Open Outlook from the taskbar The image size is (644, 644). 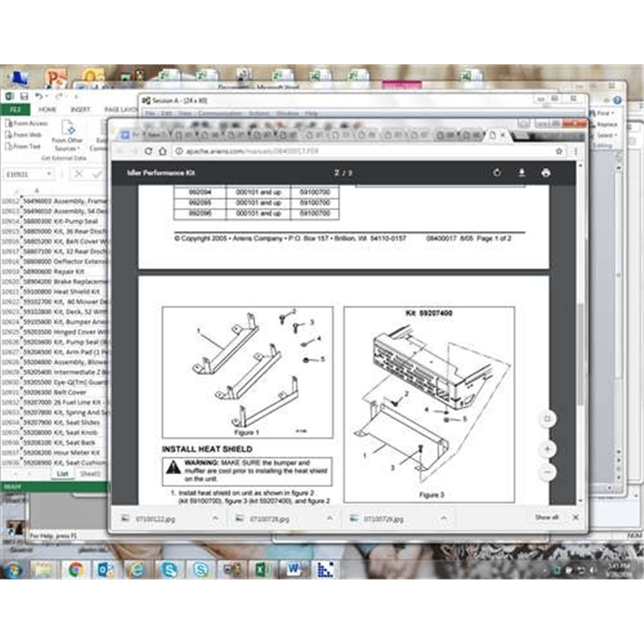106,569
